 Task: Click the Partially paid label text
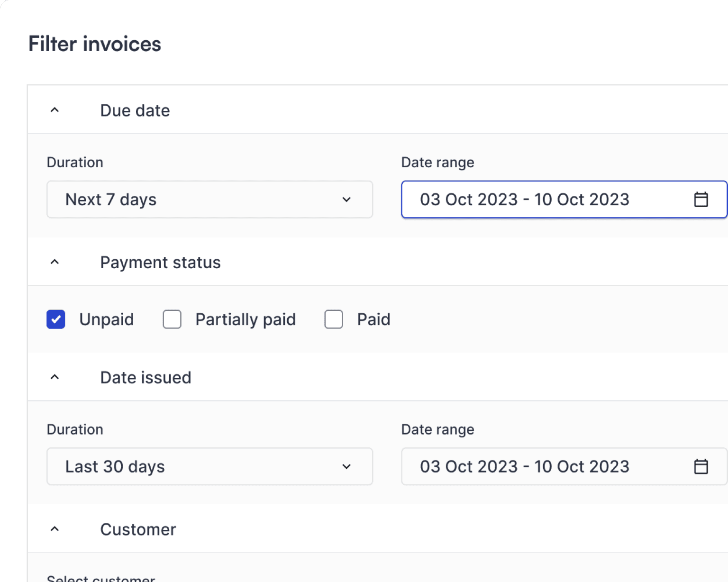246,319
